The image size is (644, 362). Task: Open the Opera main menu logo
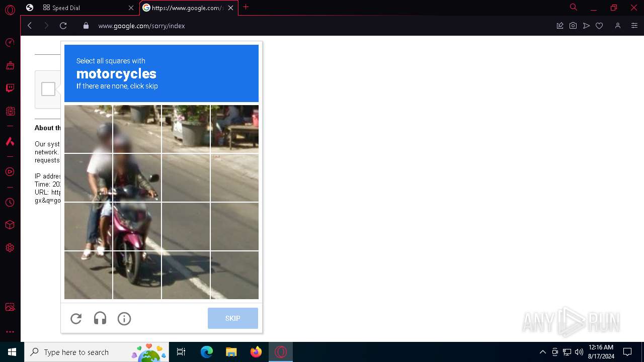coord(10,10)
